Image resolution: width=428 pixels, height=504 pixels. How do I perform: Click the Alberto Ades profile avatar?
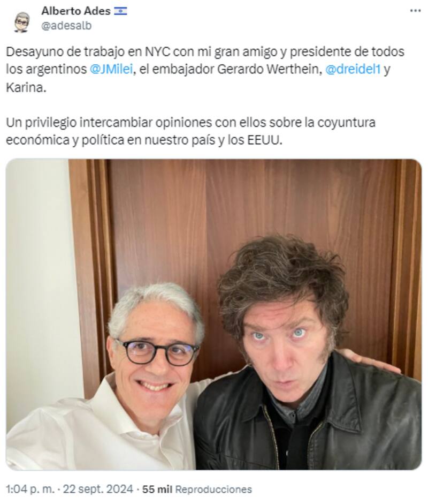[x=22, y=22]
